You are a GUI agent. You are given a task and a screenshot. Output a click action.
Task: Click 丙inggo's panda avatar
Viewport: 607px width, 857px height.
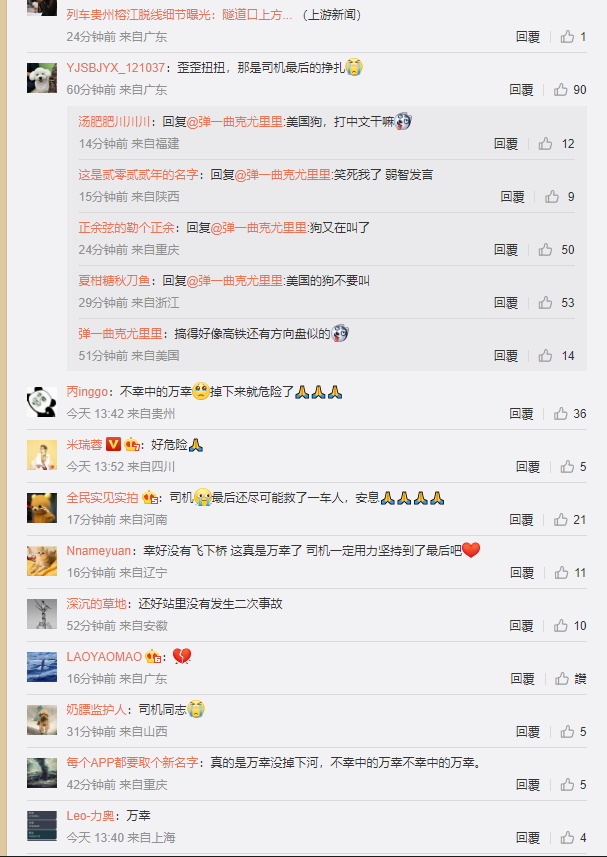(x=42, y=402)
